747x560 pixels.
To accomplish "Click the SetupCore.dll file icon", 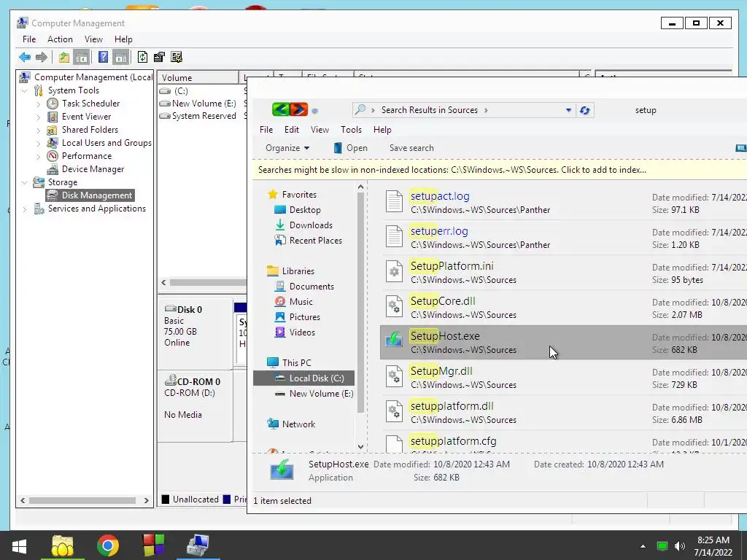I will click(x=394, y=306).
